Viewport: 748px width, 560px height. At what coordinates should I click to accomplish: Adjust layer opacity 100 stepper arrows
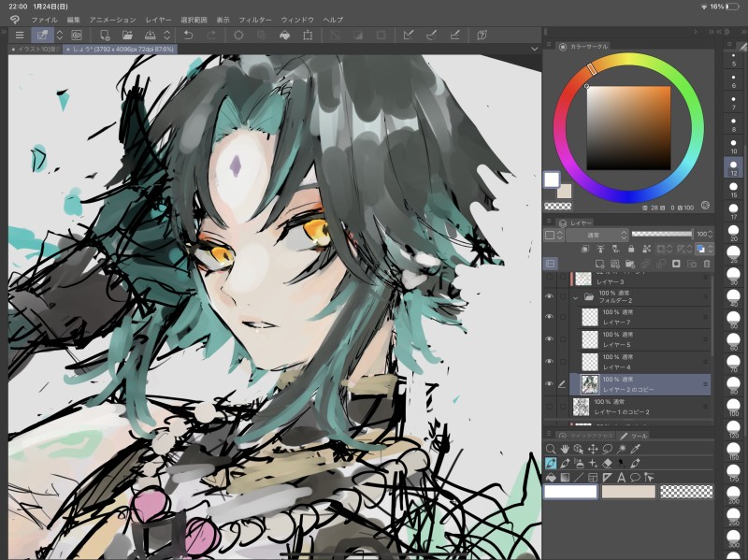(710, 234)
